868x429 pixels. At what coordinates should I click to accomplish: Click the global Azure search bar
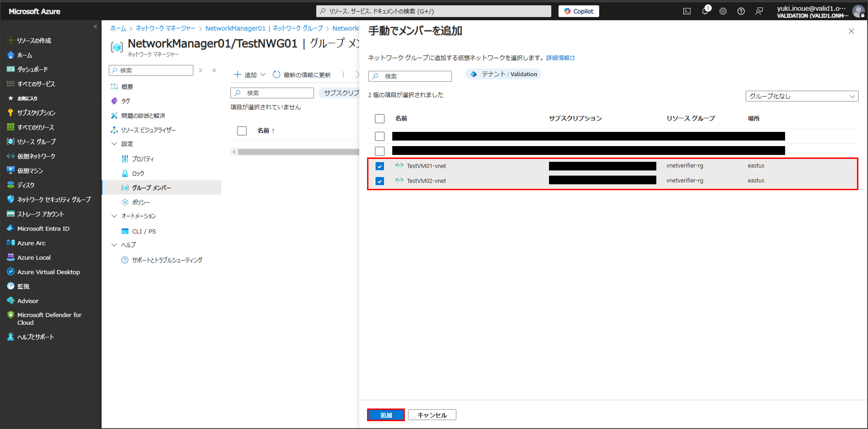tap(434, 11)
